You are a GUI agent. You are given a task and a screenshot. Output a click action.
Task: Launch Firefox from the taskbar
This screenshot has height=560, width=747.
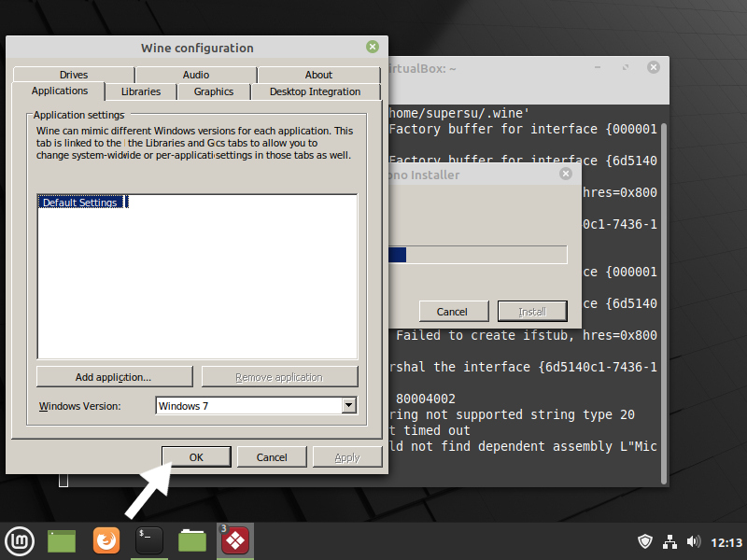coord(106,541)
